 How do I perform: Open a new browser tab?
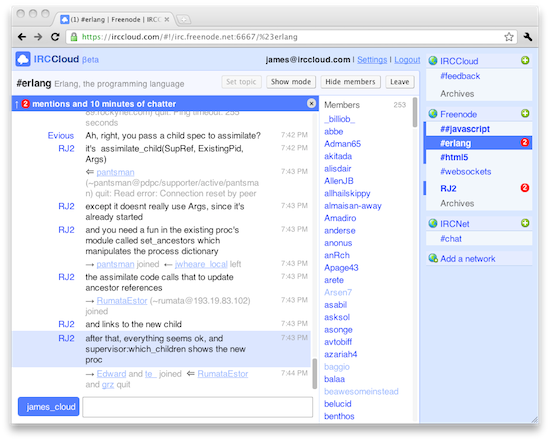(x=184, y=19)
